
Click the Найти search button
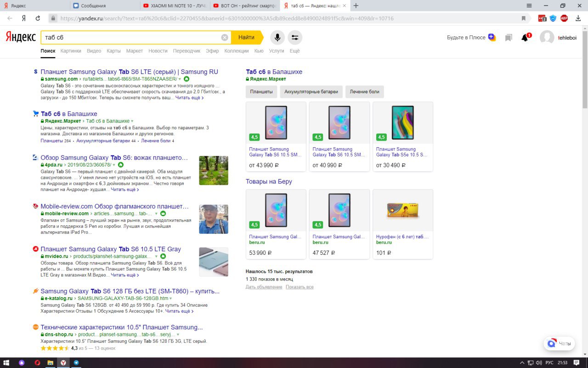[x=247, y=37]
